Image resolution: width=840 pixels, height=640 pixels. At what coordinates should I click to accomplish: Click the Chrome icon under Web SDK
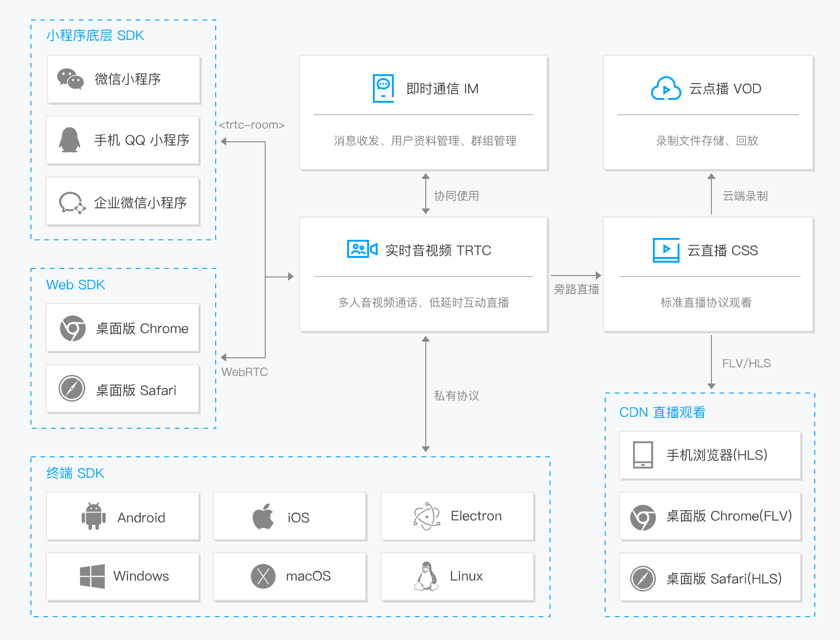[x=72, y=328]
